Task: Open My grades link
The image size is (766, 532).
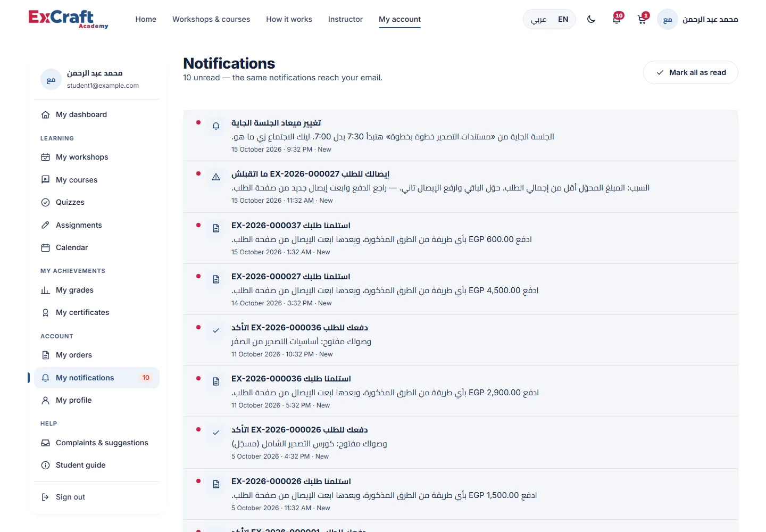Action: pos(97,290)
